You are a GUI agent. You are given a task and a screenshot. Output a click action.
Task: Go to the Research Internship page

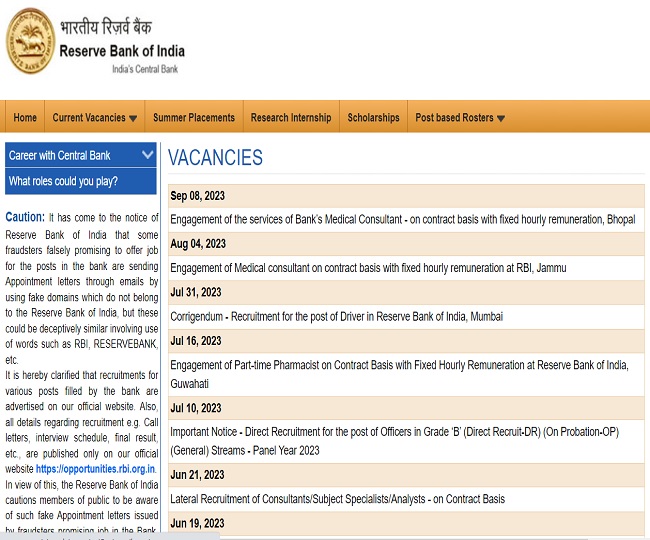pos(290,117)
